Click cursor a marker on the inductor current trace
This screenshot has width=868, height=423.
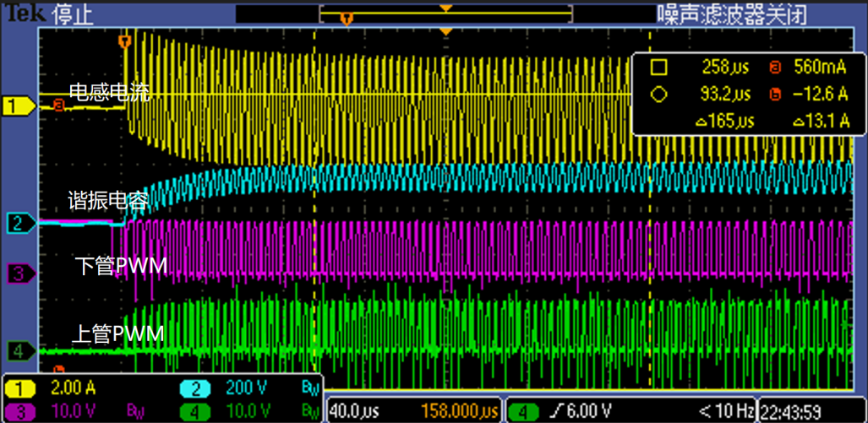coord(58,104)
